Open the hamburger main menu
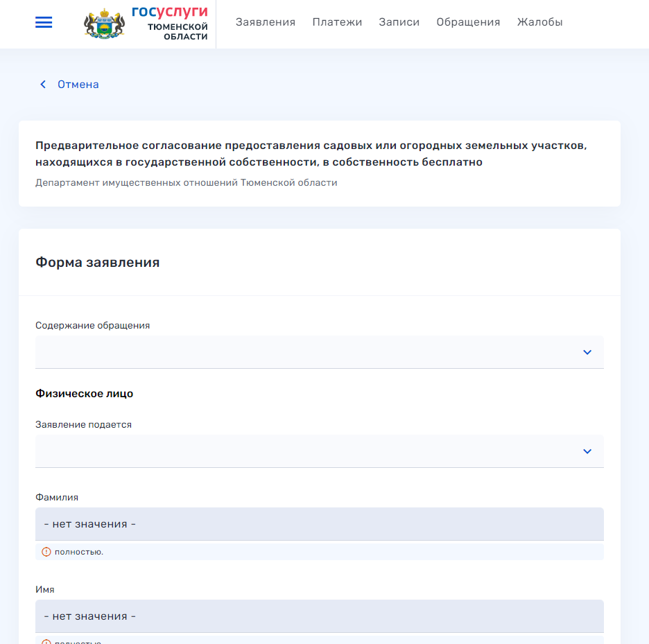 coord(44,23)
